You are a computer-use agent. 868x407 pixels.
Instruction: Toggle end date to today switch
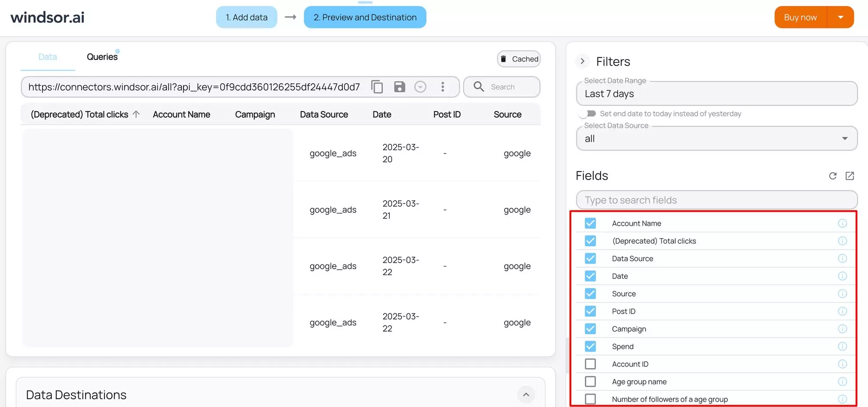pyautogui.click(x=587, y=114)
